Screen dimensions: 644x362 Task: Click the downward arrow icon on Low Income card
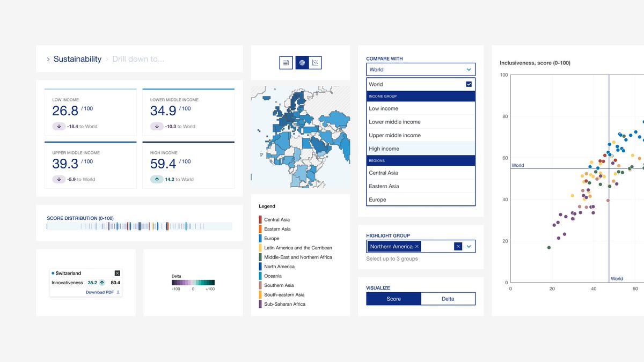(x=59, y=126)
